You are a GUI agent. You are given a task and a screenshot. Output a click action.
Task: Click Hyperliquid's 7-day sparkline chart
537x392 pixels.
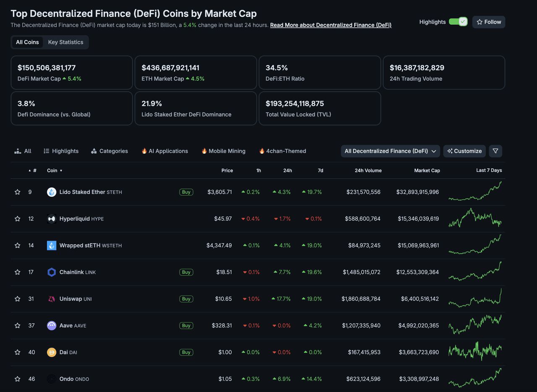click(474, 218)
